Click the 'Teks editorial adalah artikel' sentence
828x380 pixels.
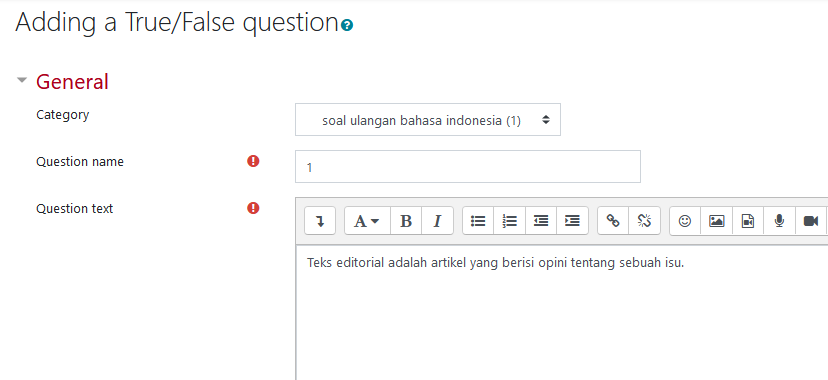pyautogui.click(x=495, y=263)
